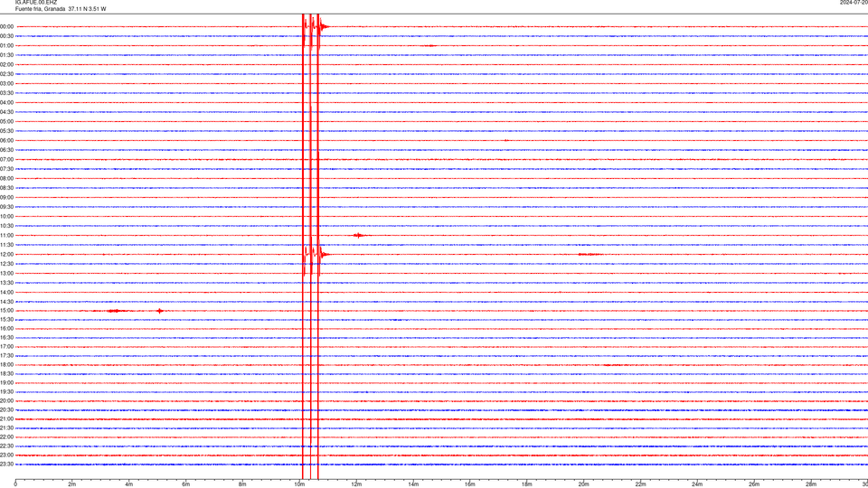The image size is (868, 488).
Task: Select the 23:30 time label
Action: tap(6, 465)
